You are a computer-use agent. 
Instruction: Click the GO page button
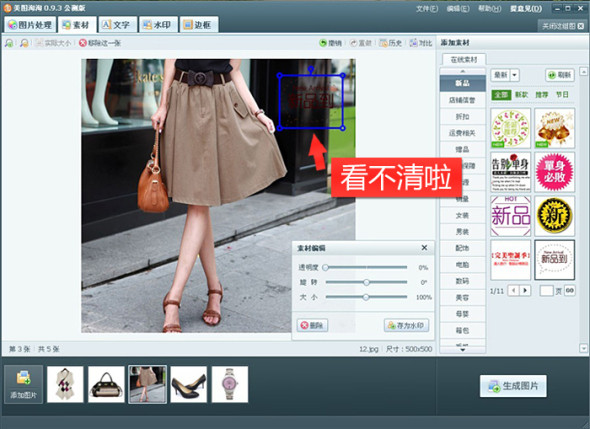pos(570,291)
